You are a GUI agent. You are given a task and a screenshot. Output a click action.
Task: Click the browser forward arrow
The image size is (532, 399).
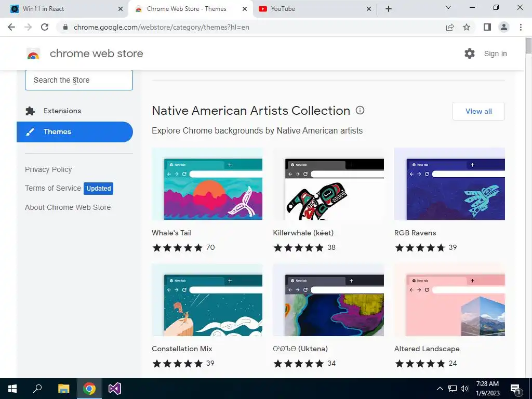[x=28, y=27]
